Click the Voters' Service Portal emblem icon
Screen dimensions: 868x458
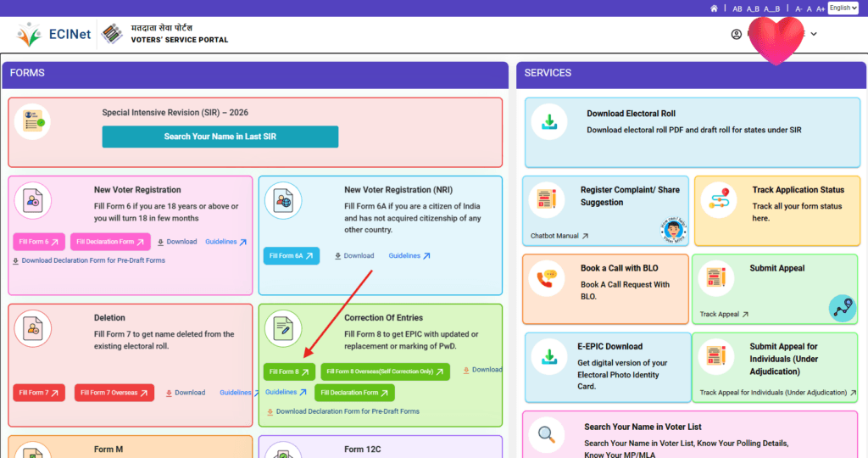[x=113, y=34]
